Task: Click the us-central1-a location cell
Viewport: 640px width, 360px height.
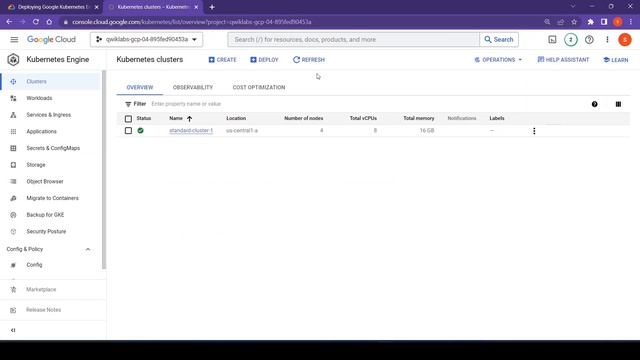Action: coord(242,131)
